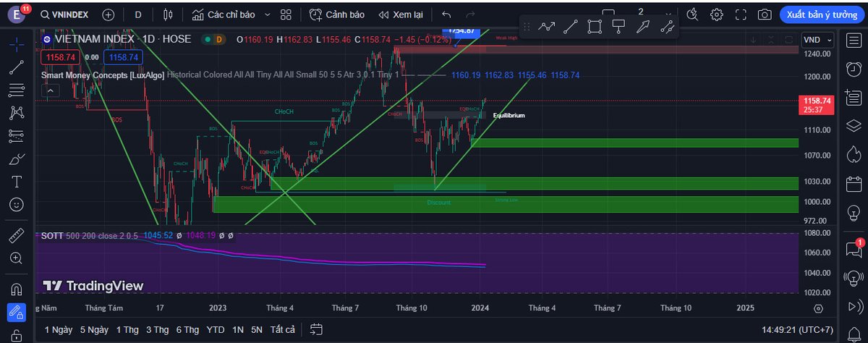The width and height of the screenshot is (868, 343).
Task: Open the patterns drawing tools
Action: click(17, 113)
